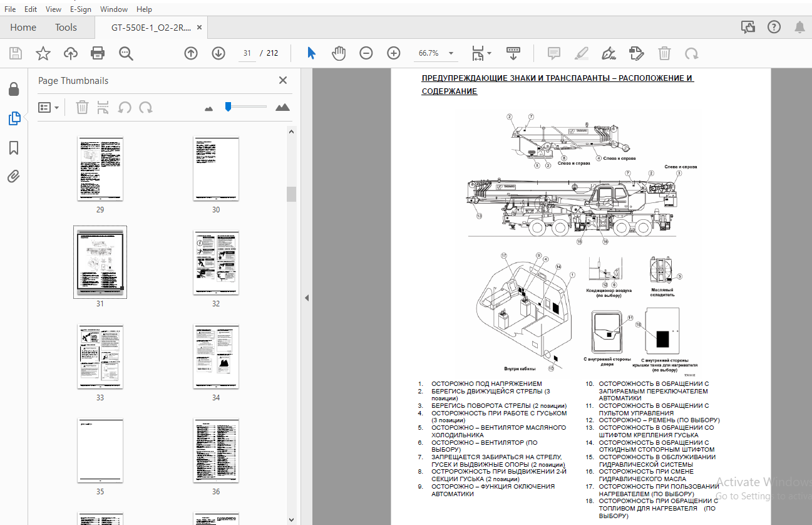Go to the previous page
Viewport: 812px width, 525px height.
(191, 53)
